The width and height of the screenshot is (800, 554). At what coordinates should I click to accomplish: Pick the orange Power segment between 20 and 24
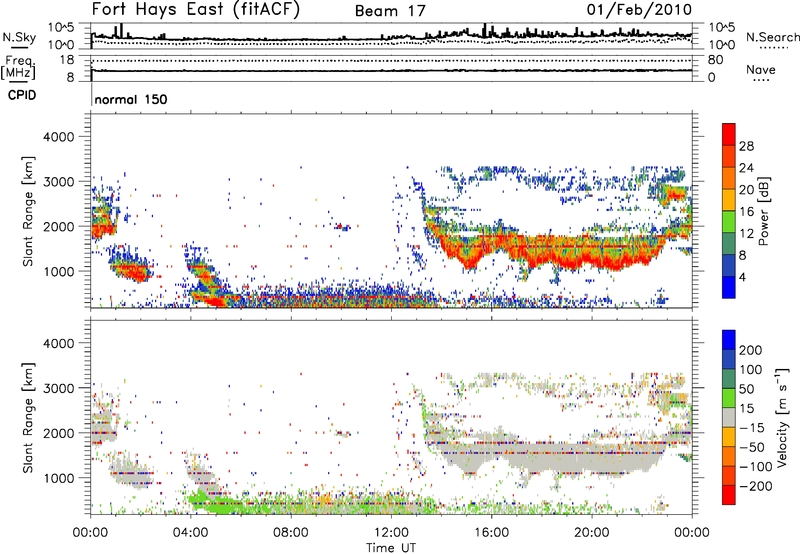click(729, 178)
